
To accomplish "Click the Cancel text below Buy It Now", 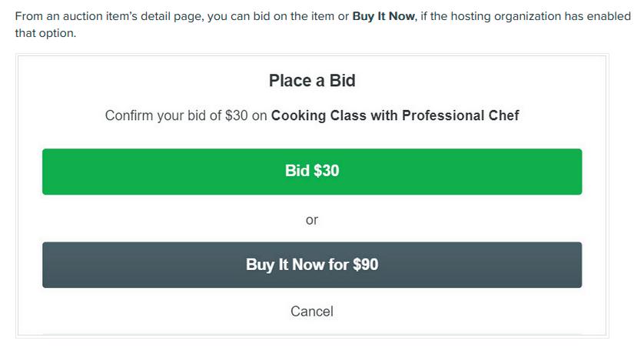I will pyautogui.click(x=311, y=312).
